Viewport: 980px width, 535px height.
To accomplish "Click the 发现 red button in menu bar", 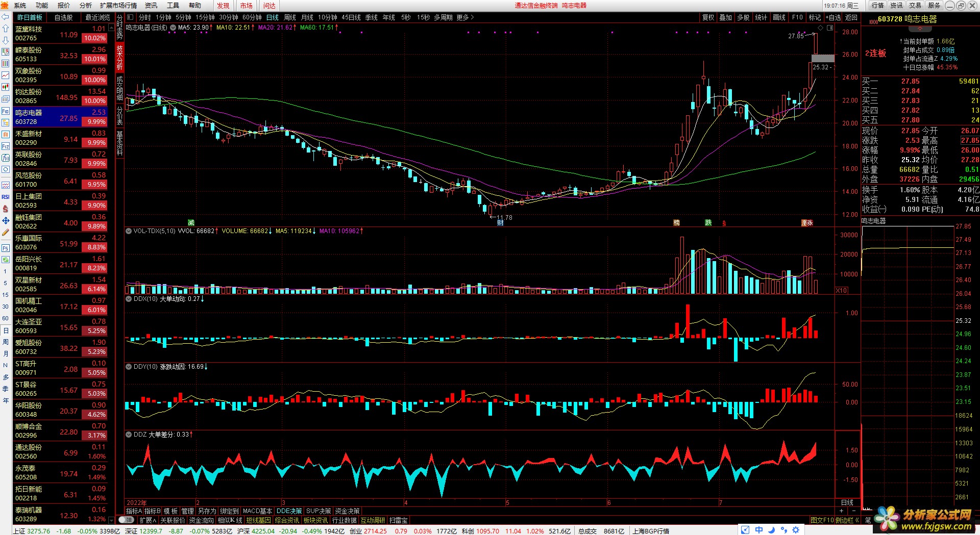I will click(224, 5).
